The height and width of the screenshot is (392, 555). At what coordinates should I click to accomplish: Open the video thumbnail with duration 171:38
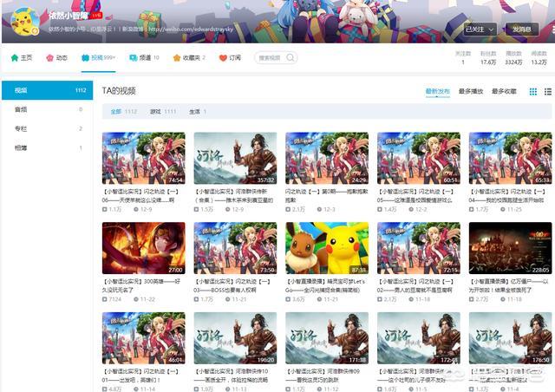(327, 338)
